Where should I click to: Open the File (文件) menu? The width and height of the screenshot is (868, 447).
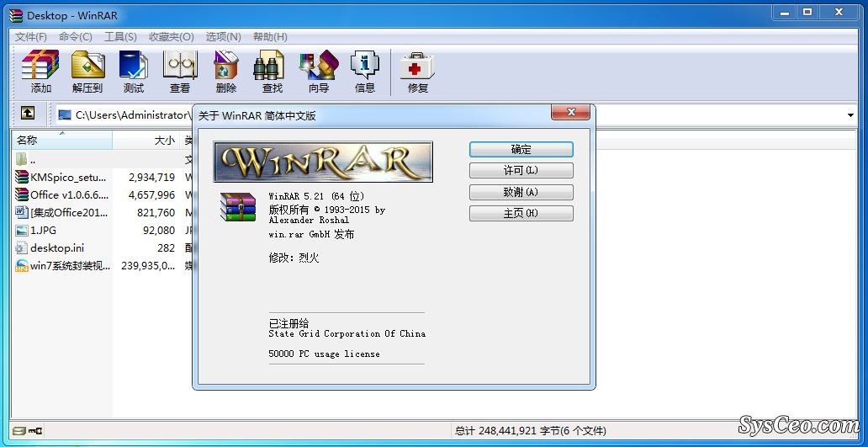31,36
